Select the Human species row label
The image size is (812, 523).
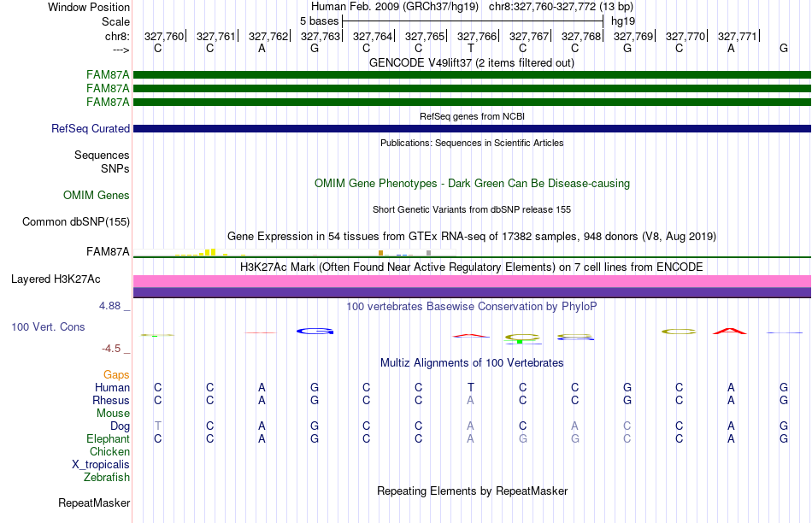point(112,387)
